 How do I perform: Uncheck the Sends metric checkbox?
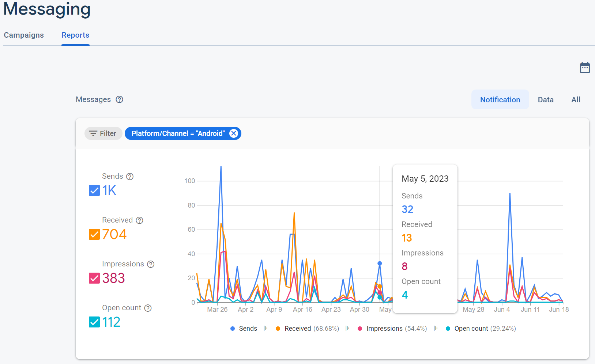pyautogui.click(x=94, y=190)
